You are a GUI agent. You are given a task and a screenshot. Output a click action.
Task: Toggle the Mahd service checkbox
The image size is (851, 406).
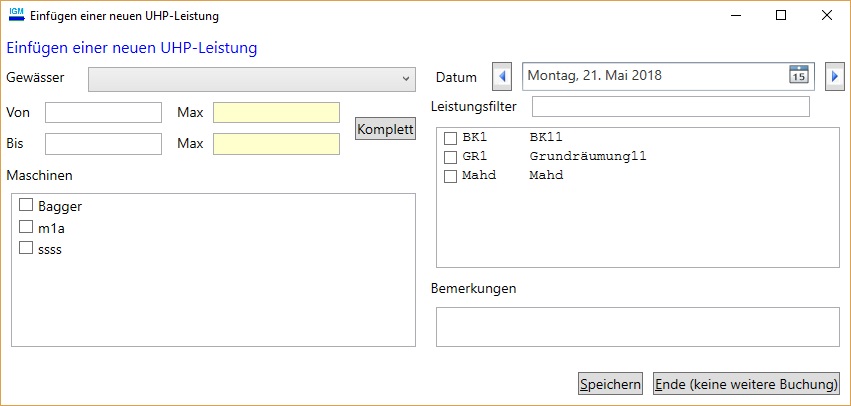451,176
